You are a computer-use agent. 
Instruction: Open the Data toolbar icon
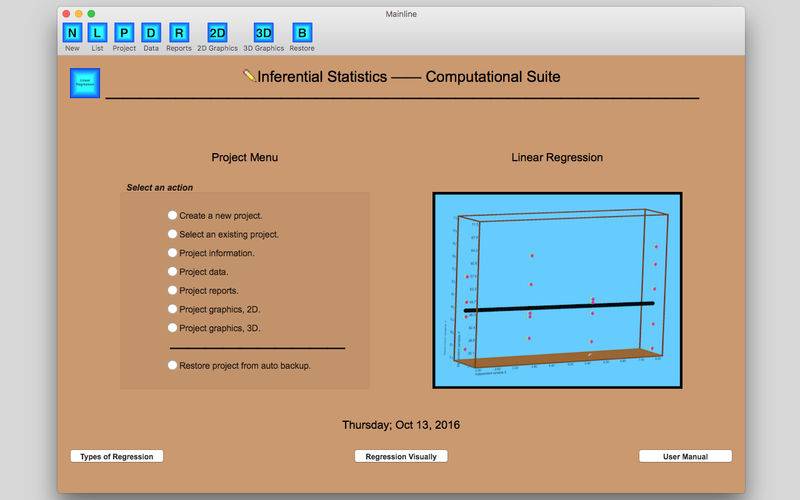click(151, 33)
